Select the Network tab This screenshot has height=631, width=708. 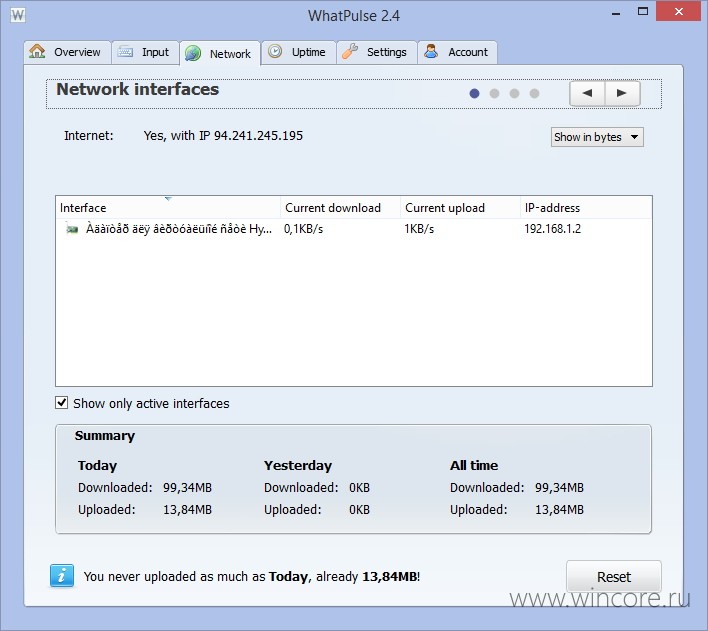[x=220, y=54]
